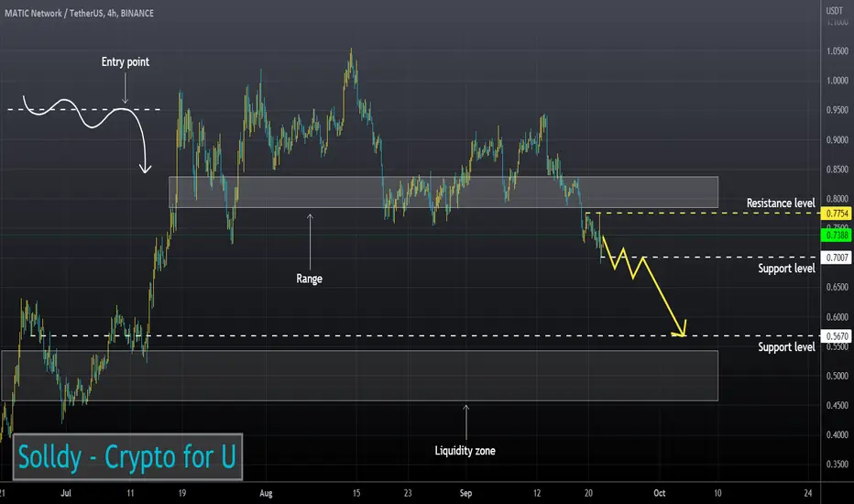Click the 20 date label on time axis

click(x=588, y=493)
